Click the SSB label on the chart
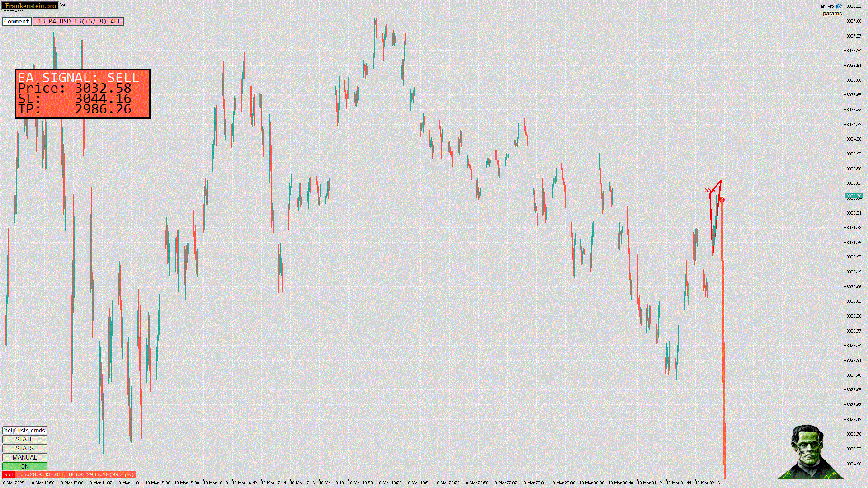 (709, 190)
